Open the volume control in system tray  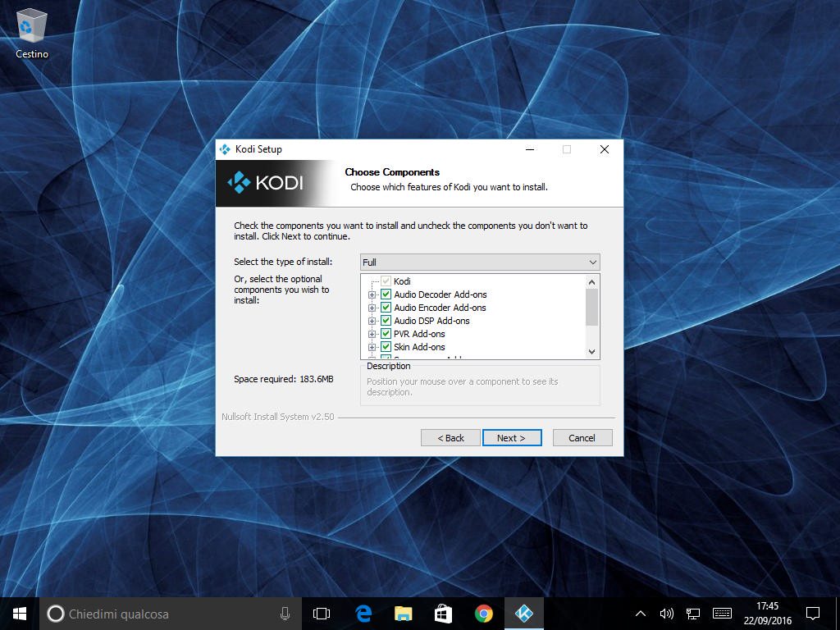coord(666,614)
